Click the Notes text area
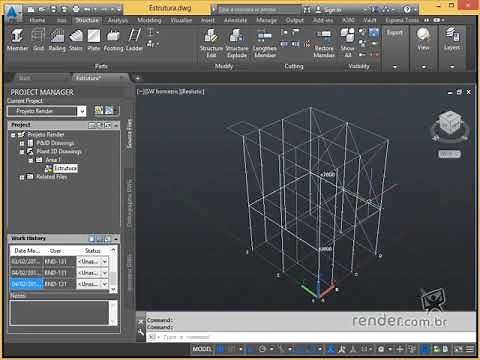 point(60,312)
